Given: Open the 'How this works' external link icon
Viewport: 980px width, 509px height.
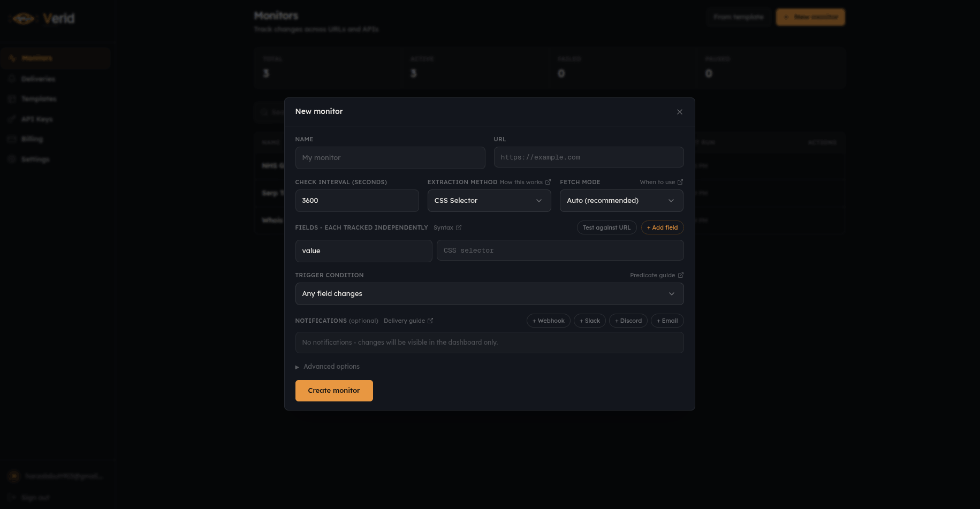Looking at the screenshot, I should tap(548, 182).
